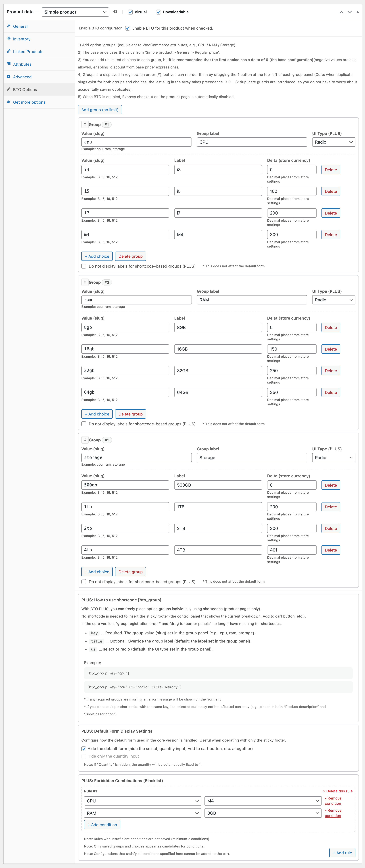Click the move panel down arrow icon
The width and height of the screenshot is (365, 868).
[x=349, y=12]
